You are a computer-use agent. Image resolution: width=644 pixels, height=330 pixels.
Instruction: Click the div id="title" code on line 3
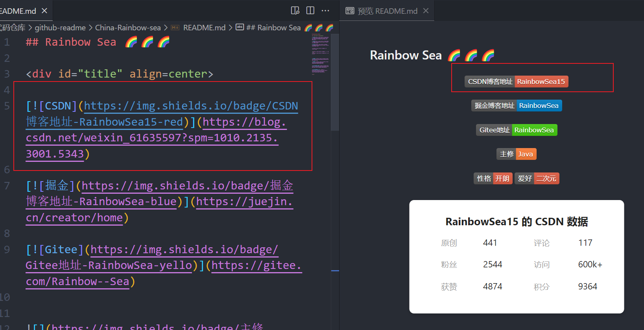coord(120,74)
